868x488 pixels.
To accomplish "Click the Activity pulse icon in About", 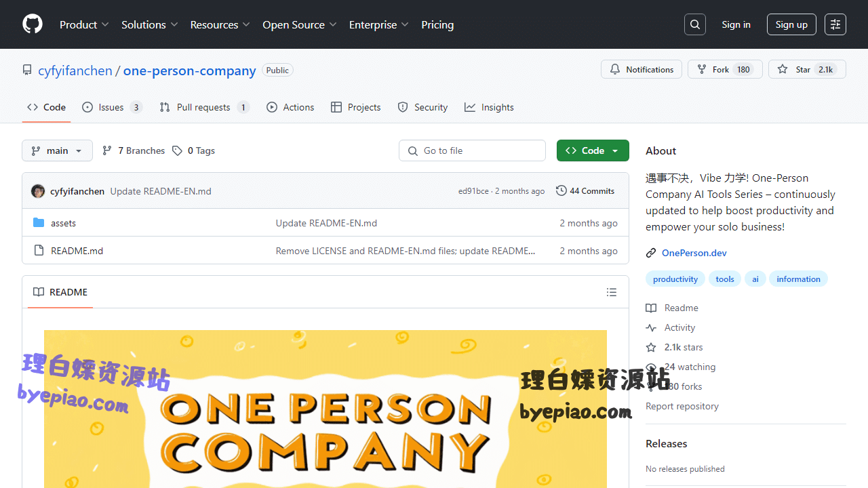I will 651,327.
